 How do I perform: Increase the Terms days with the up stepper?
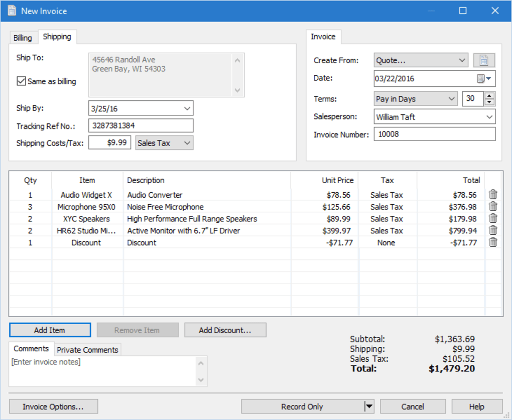point(490,96)
